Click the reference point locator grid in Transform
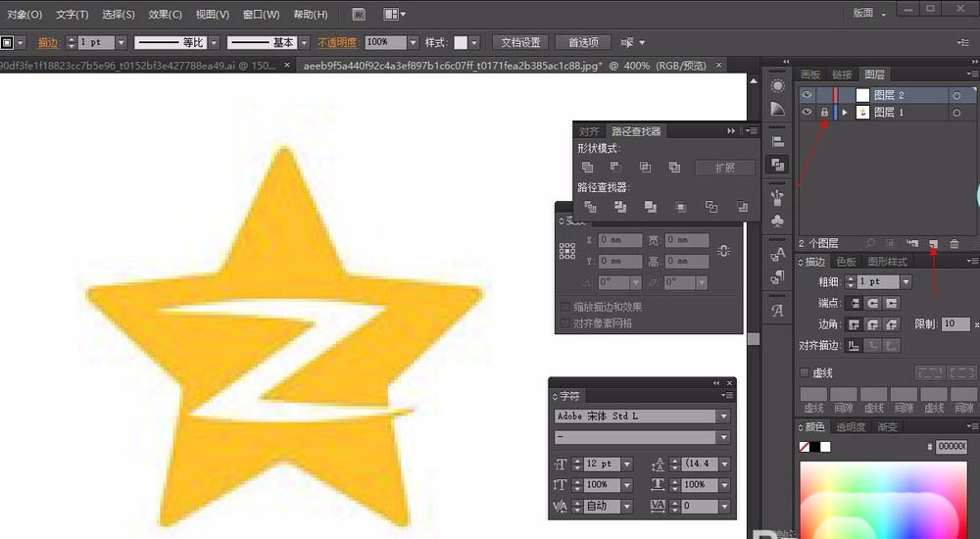 (566, 251)
